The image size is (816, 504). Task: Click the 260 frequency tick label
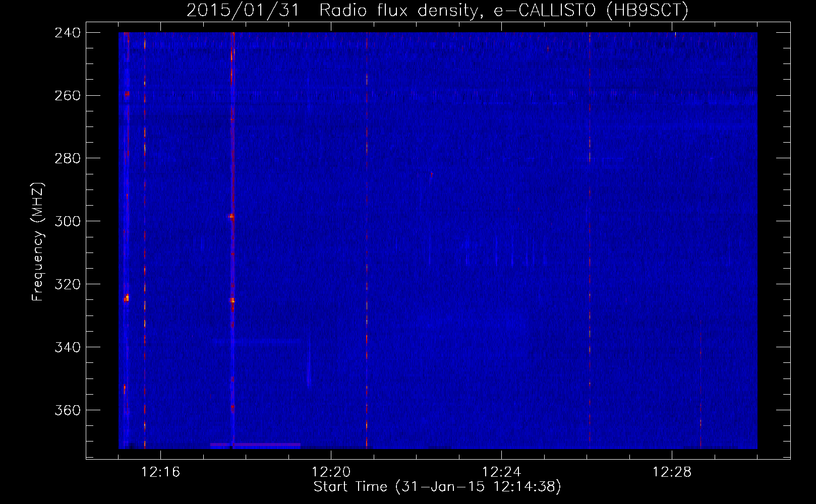(68, 95)
